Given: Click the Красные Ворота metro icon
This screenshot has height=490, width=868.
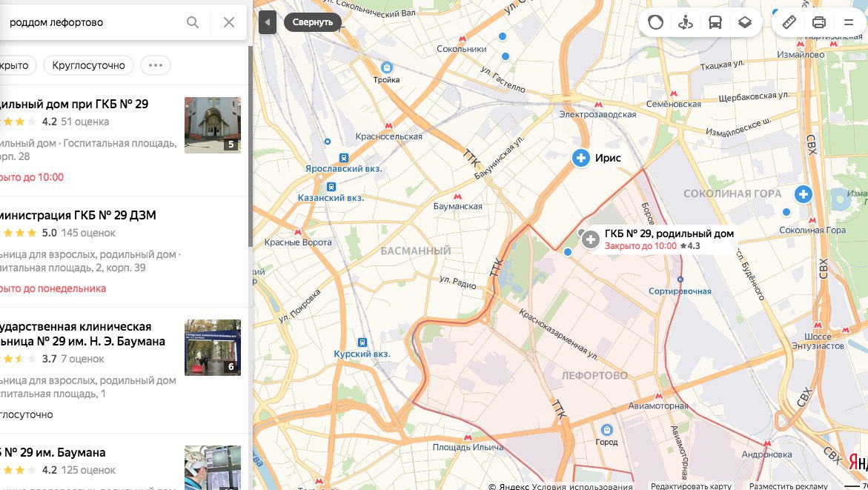Looking at the screenshot, I should tap(298, 232).
